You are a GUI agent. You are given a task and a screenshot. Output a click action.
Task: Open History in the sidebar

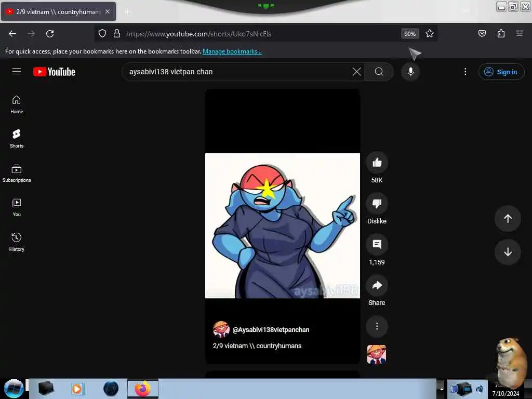[16, 242]
